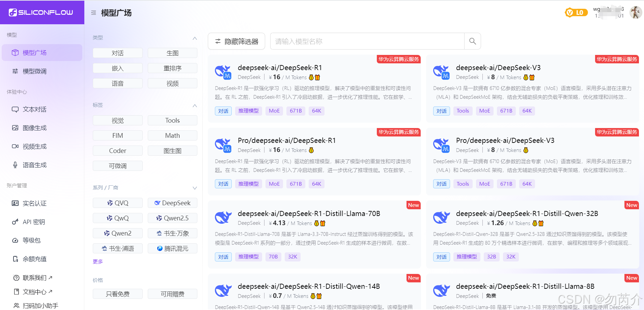Toggle the 生图 type filter
The width and height of the screenshot is (644, 310).
click(x=172, y=53)
